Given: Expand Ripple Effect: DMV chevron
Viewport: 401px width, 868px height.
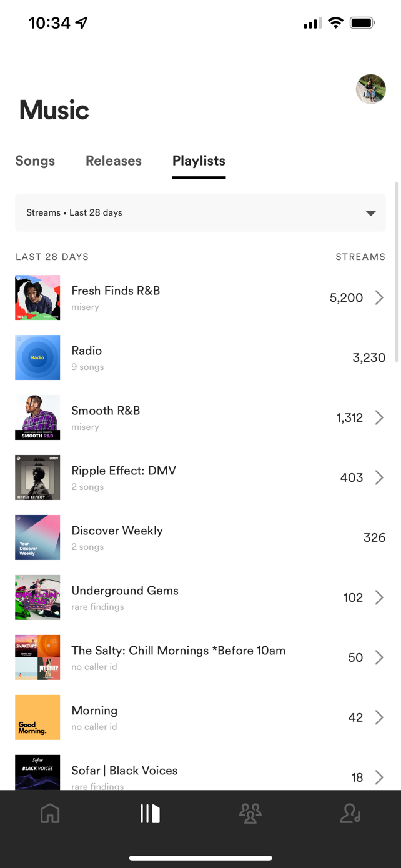Looking at the screenshot, I should coord(379,477).
